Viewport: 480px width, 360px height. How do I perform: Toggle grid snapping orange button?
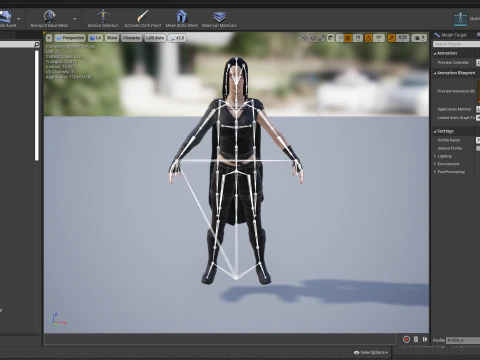tap(348, 38)
